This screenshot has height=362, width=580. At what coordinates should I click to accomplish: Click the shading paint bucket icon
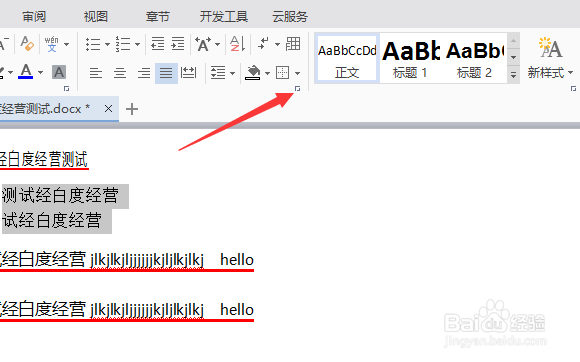253,73
